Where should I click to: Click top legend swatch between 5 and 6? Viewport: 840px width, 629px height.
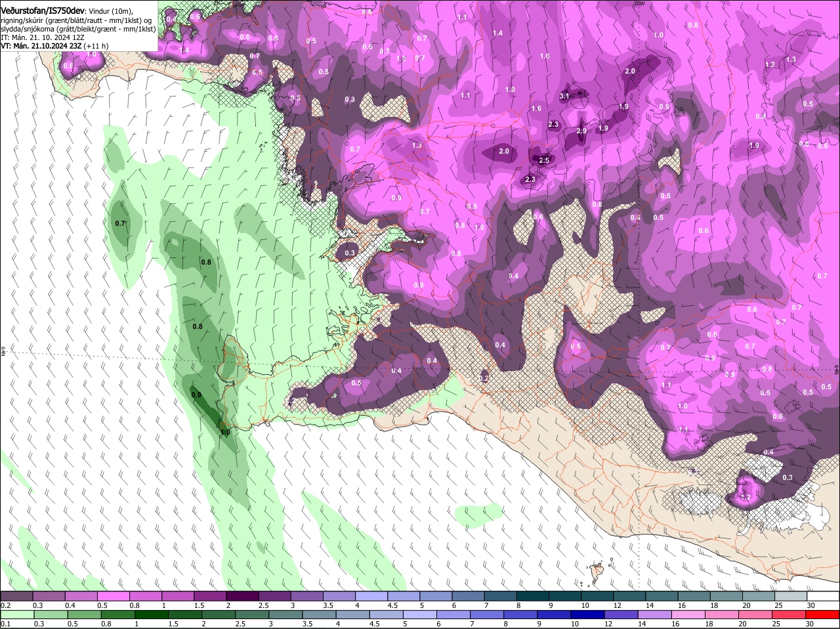436,596
